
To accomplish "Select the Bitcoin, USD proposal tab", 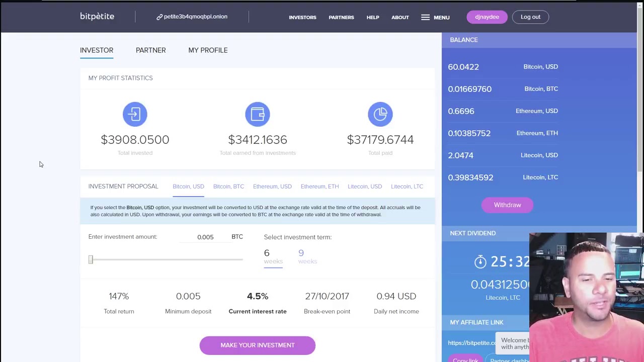I will 188,187.
